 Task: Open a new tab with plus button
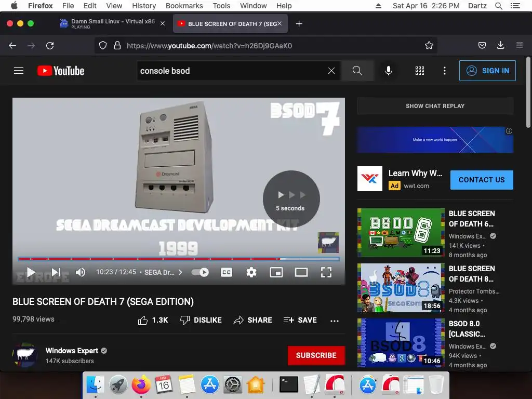tap(299, 24)
